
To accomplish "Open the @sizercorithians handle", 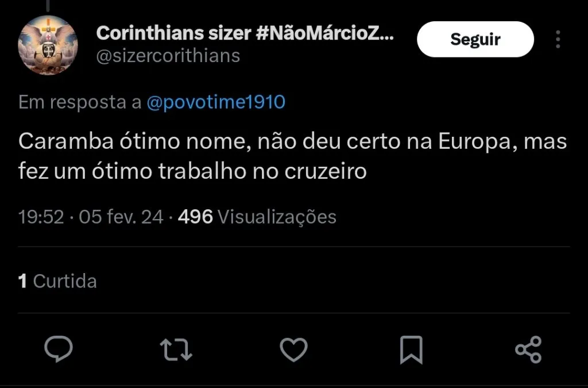I will click(168, 56).
